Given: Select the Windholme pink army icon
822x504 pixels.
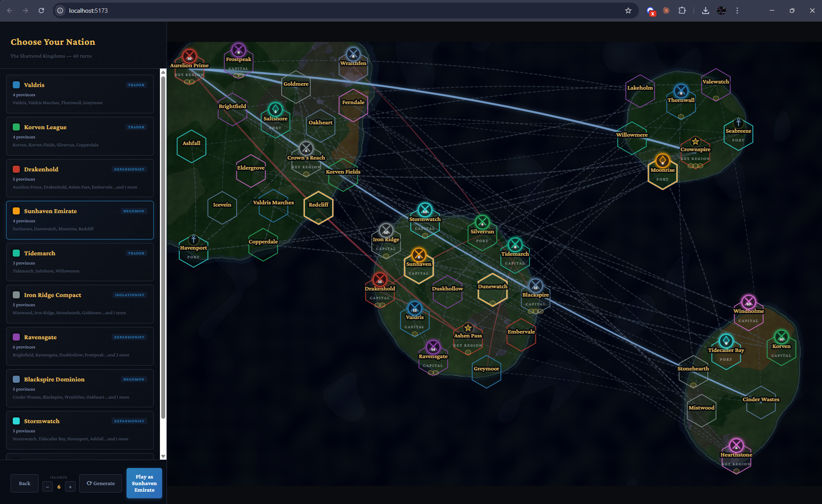Looking at the screenshot, I should (x=749, y=302).
